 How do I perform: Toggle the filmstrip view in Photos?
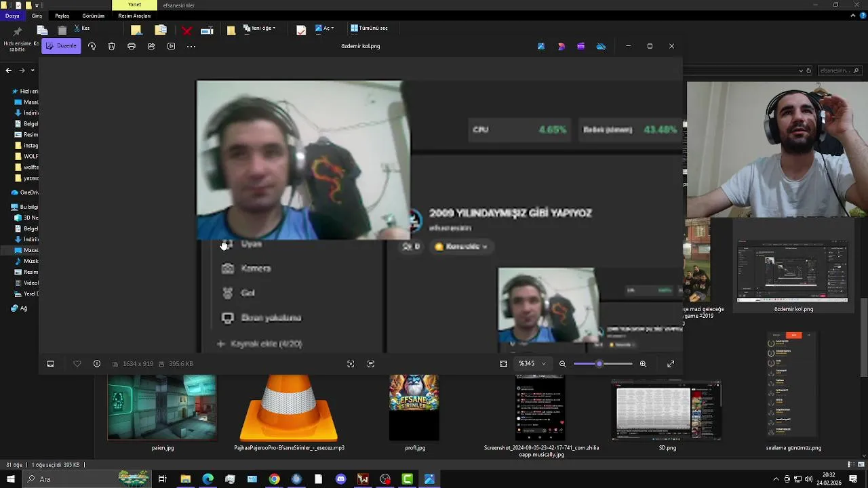click(x=50, y=364)
